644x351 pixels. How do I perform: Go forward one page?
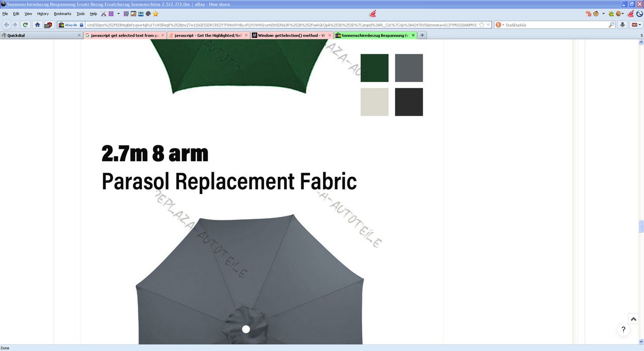(15, 25)
